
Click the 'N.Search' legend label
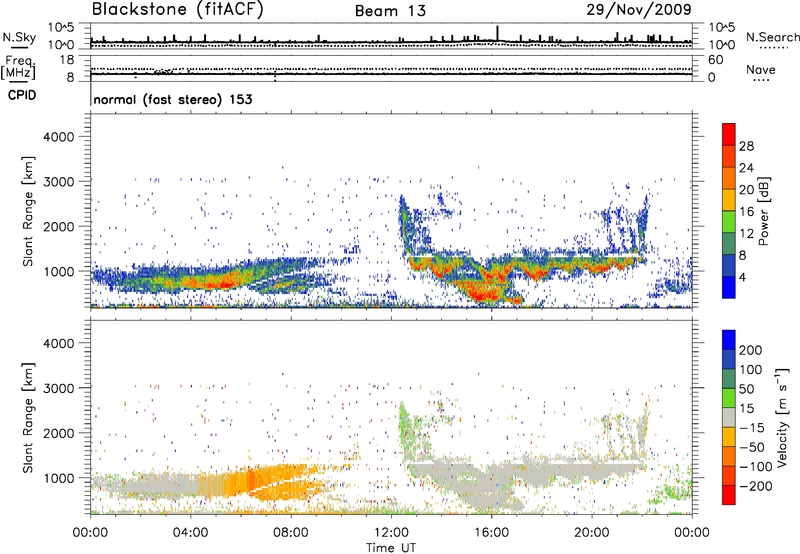pyautogui.click(x=772, y=37)
